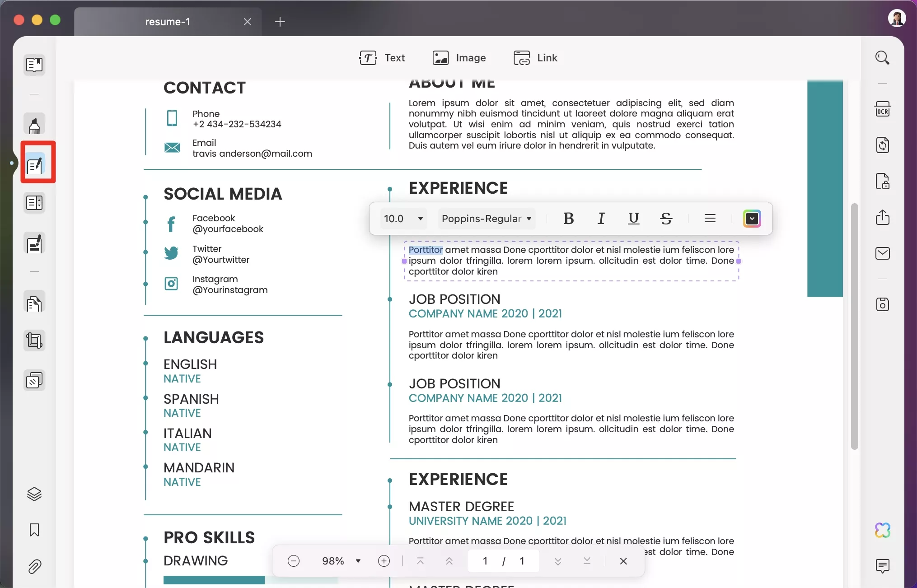Toggle italic formatting
917x588 pixels.
(x=601, y=219)
